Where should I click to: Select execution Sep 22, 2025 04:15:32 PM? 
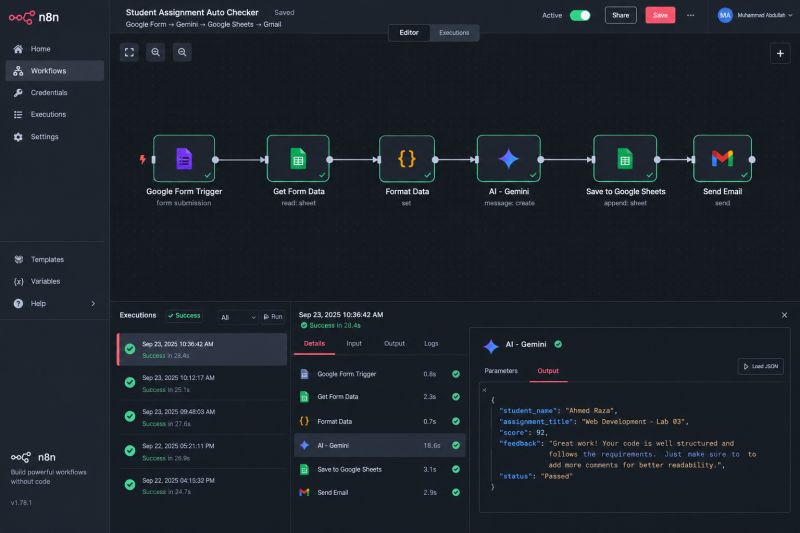202,486
